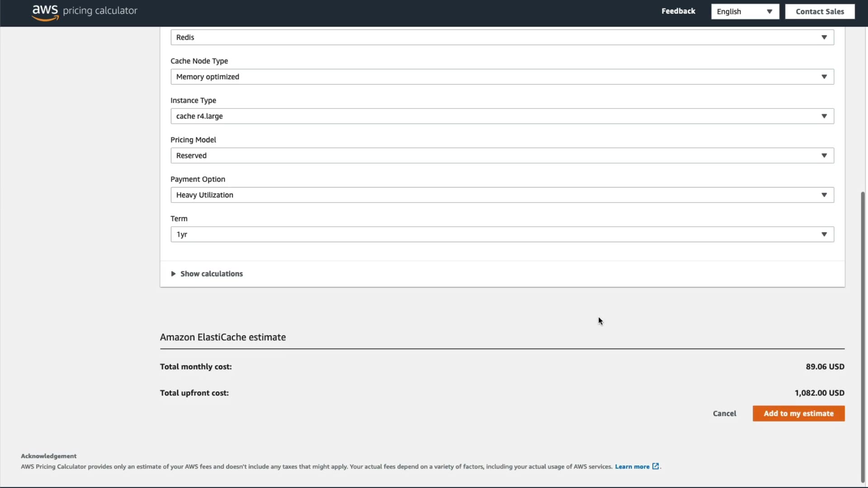Click the Redis dropdown arrow icon

[824, 38]
